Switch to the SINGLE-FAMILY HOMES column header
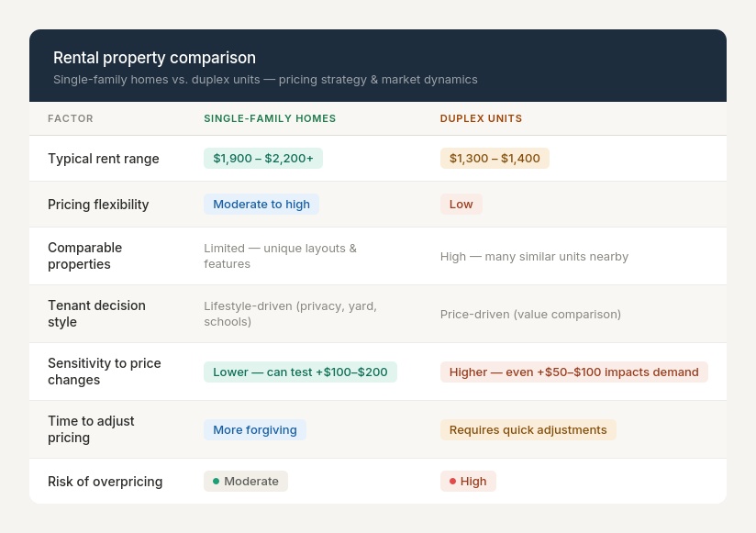The width and height of the screenshot is (756, 533). [270, 118]
